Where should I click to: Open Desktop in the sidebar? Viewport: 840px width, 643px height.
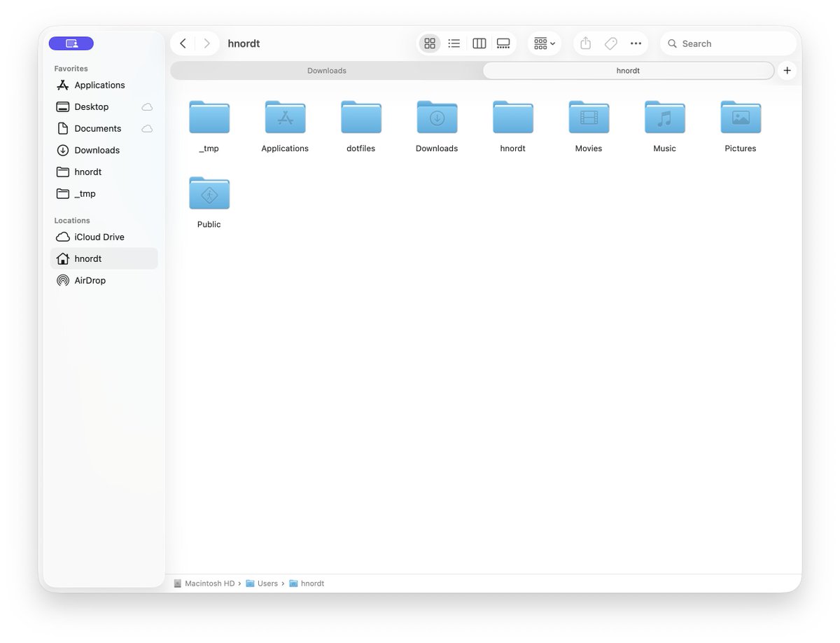click(104, 106)
